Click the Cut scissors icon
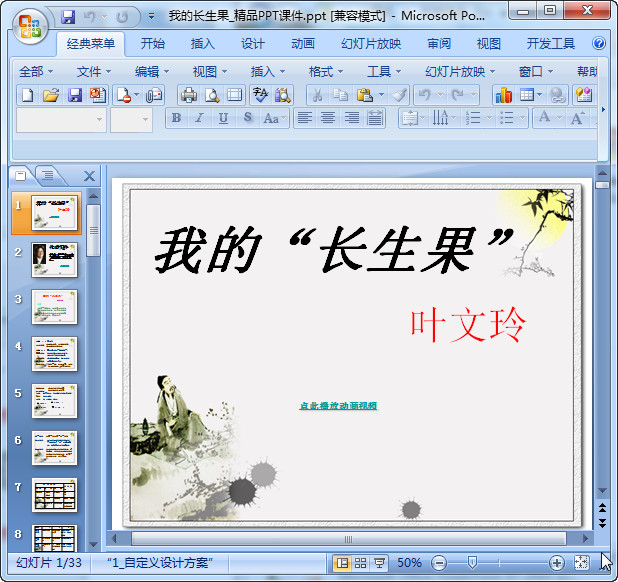 click(x=318, y=95)
